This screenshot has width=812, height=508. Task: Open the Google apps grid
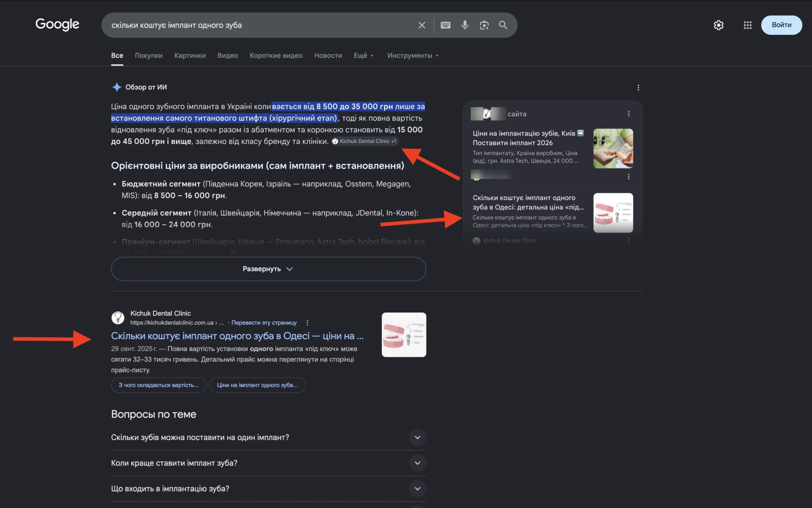click(x=747, y=25)
